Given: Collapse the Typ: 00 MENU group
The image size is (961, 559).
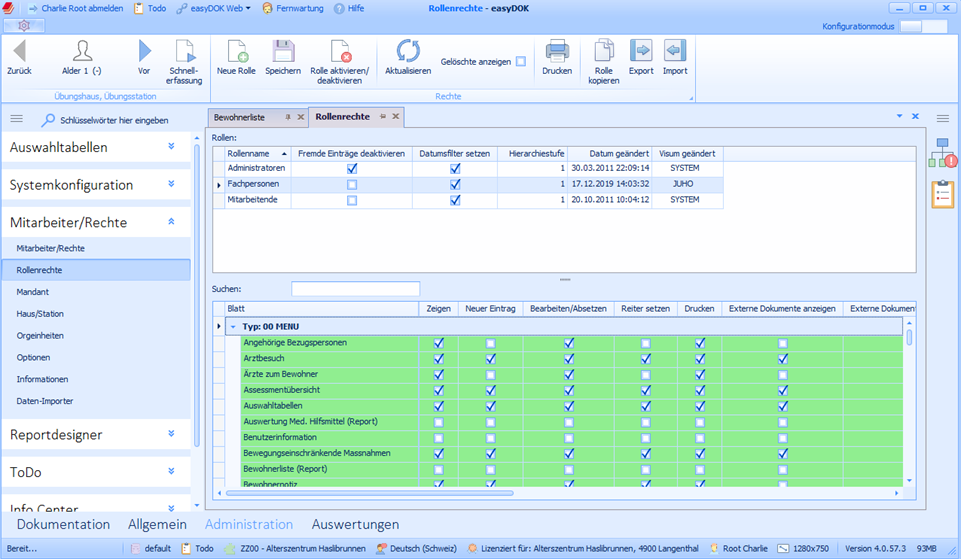Looking at the screenshot, I should click(x=233, y=326).
